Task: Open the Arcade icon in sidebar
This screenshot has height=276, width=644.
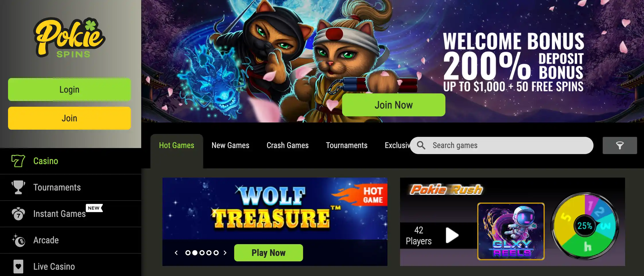Action: (x=18, y=240)
